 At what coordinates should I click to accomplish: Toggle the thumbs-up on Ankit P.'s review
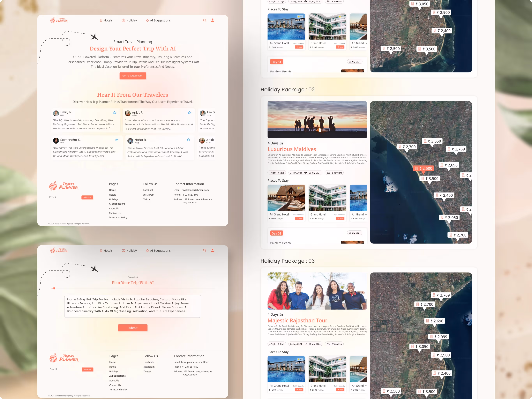tap(189, 113)
